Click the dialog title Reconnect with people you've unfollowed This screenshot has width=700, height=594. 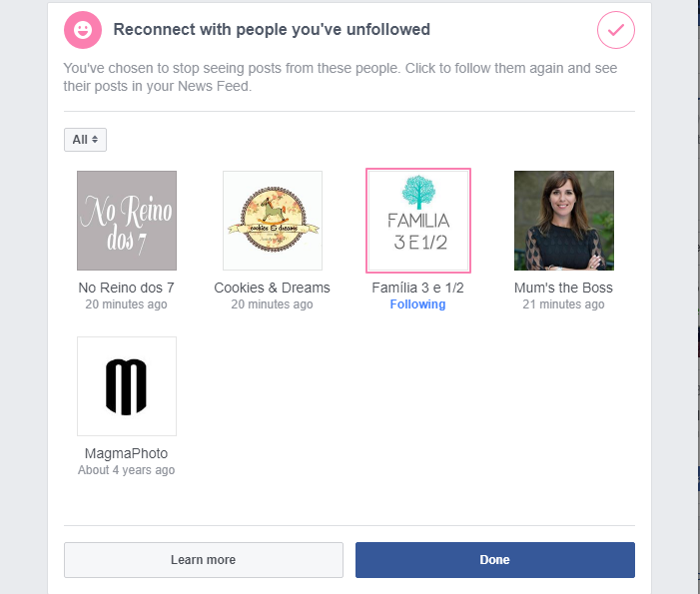coord(272,30)
